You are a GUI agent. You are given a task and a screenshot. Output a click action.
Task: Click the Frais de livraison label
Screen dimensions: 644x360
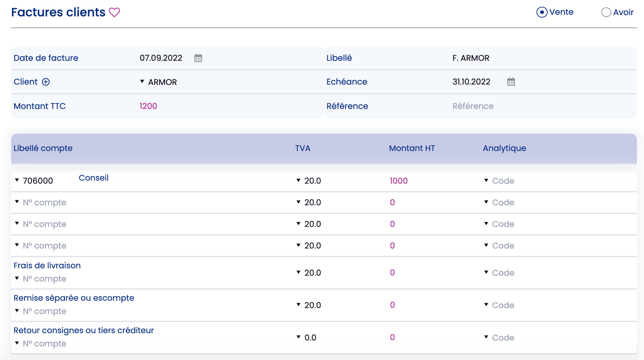point(47,266)
